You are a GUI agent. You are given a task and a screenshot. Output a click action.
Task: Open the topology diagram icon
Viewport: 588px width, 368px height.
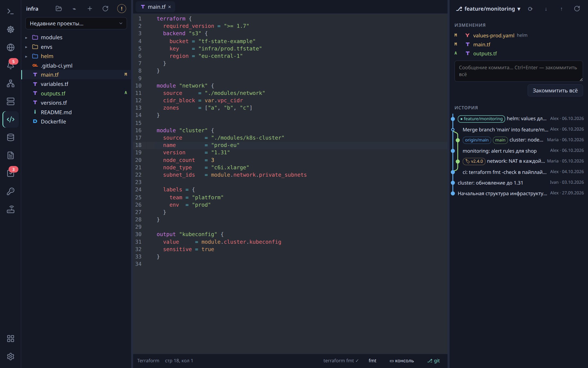10,83
